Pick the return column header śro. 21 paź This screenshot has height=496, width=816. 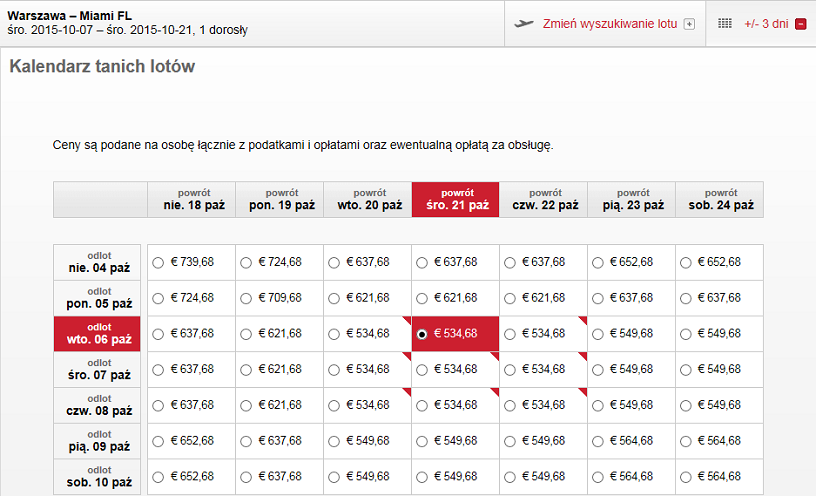click(455, 199)
